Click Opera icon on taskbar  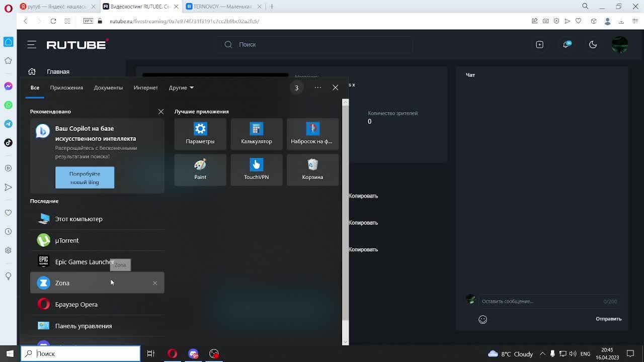tap(172, 353)
